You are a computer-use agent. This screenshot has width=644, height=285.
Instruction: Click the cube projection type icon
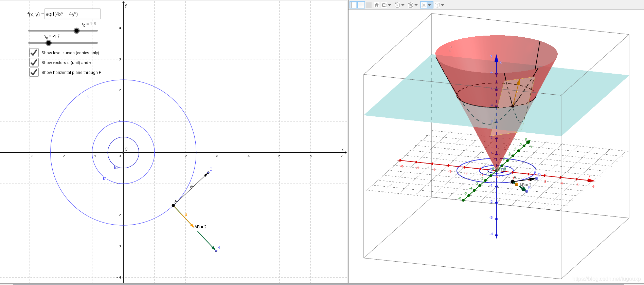point(437,5)
